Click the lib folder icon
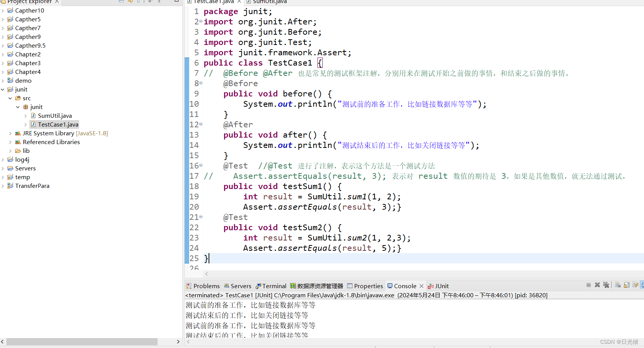The image size is (644, 348). pos(18,151)
